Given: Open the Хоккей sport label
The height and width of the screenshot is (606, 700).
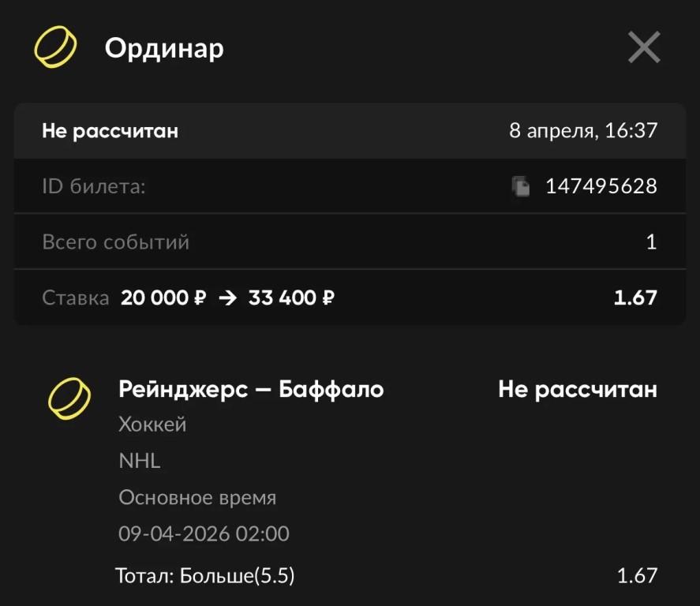Looking at the screenshot, I should [152, 425].
